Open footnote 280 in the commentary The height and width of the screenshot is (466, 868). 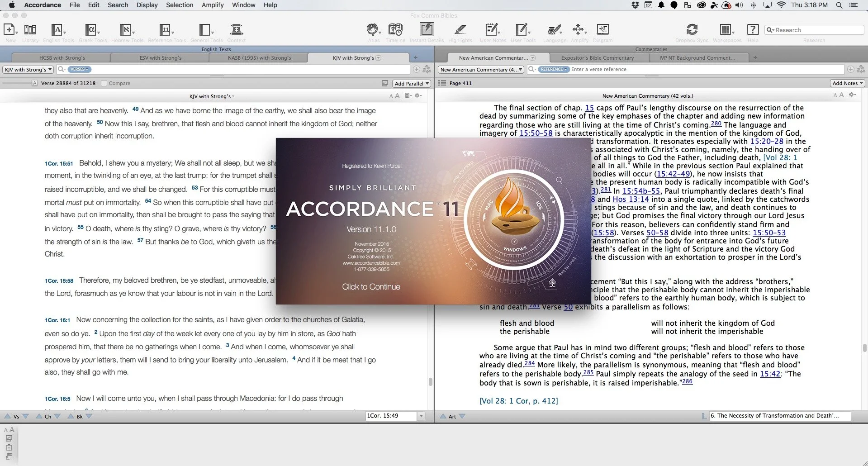pyautogui.click(x=716, y=124)
